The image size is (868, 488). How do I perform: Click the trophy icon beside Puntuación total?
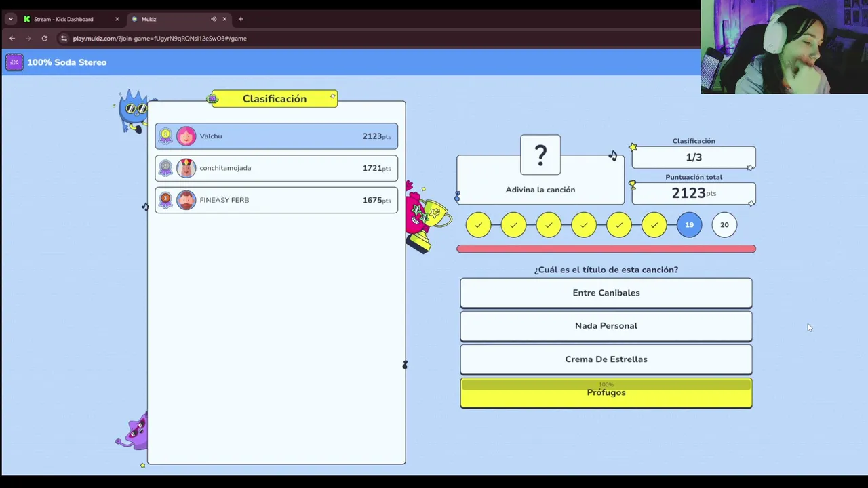point(633,184)
